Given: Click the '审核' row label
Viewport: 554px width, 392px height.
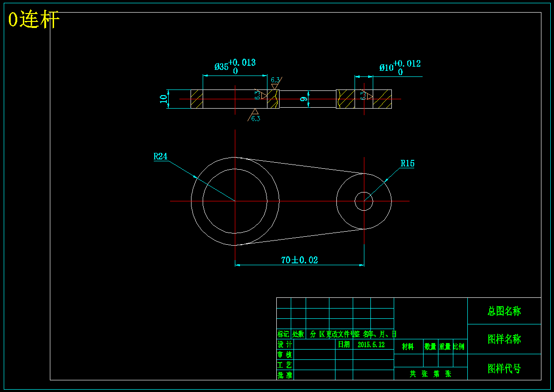Looking at the screenshot, I should point(284,355).
